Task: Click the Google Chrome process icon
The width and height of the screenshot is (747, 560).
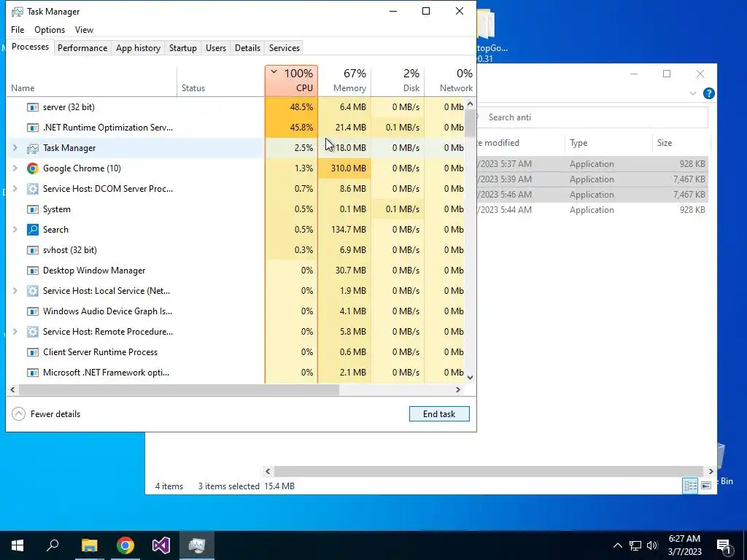Action: tap(32, 168)
